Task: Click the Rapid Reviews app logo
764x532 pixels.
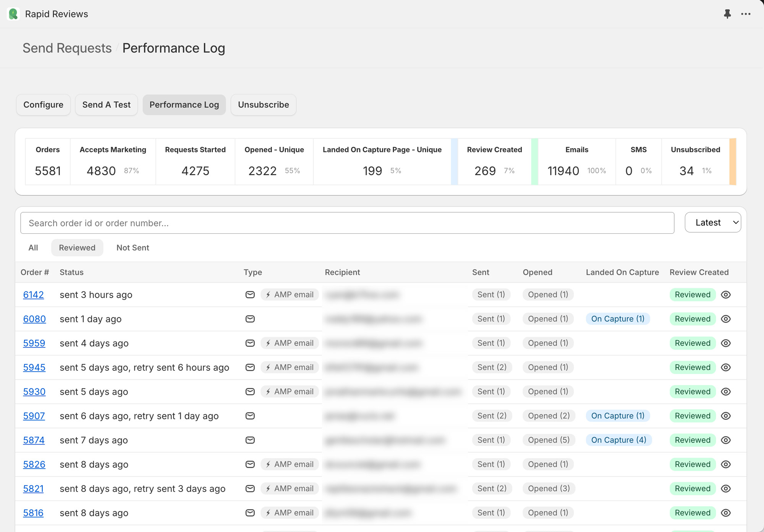Action: pos(13,14)
